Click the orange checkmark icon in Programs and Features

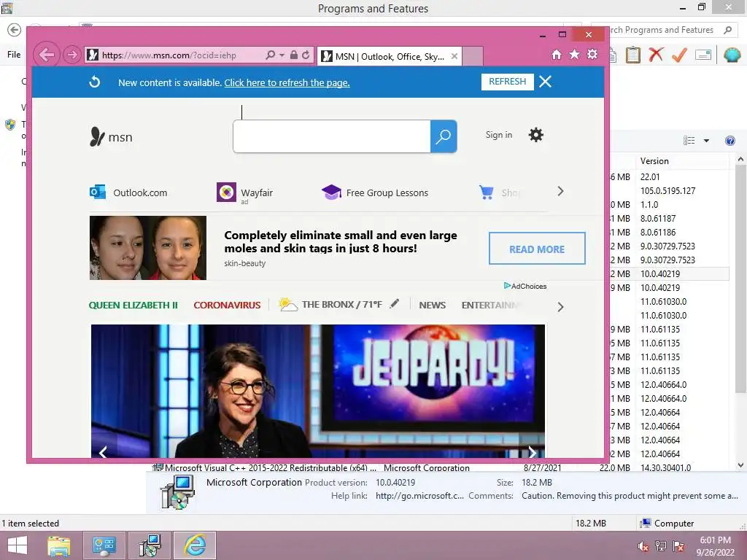click(x=679, y=55)
